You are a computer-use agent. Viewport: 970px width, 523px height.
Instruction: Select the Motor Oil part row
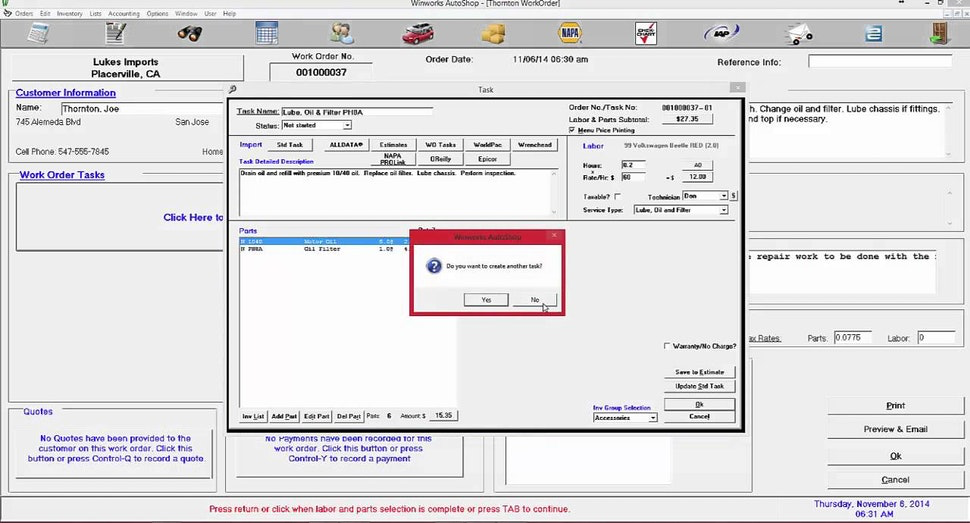(x=324, y=241)
